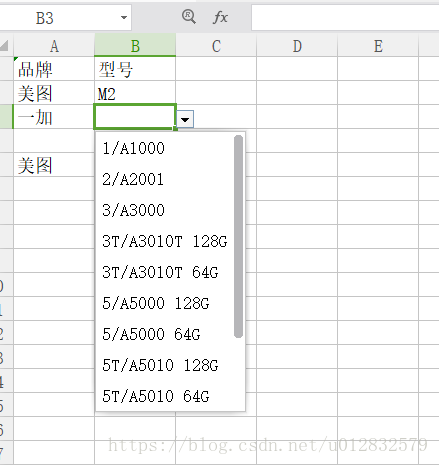Select the 5/A5000 64G option
This screenshot has height=465, width=439.
165,334
